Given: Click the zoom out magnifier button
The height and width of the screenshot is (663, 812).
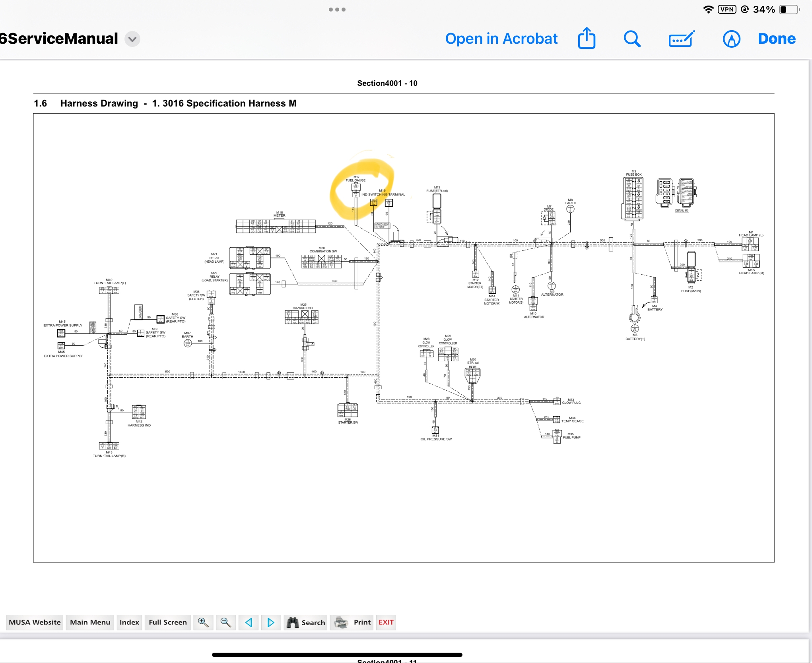Looking at the screenshot, I should coord(226,622).
